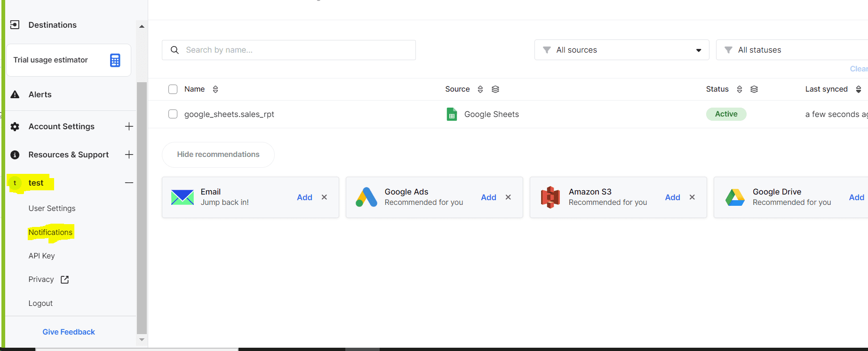
Task: Add the Email connector
Action: point(304,197)
